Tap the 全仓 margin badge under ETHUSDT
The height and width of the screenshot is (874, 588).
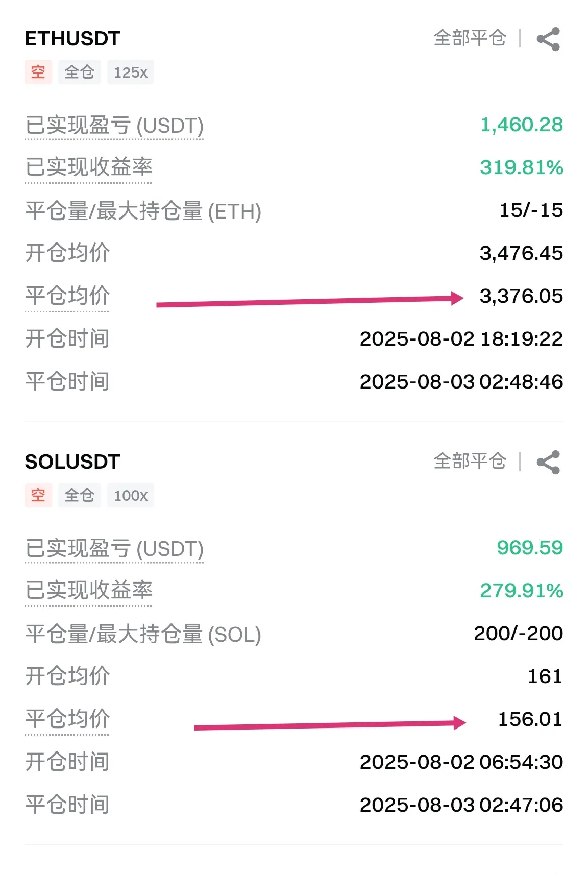click(80, 72)
